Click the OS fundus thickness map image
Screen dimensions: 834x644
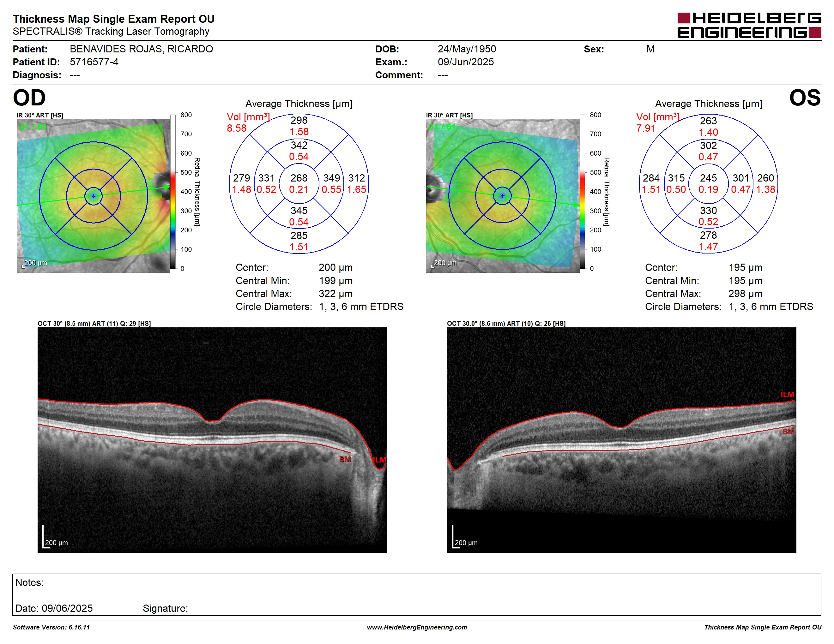(x=503, y=196)
